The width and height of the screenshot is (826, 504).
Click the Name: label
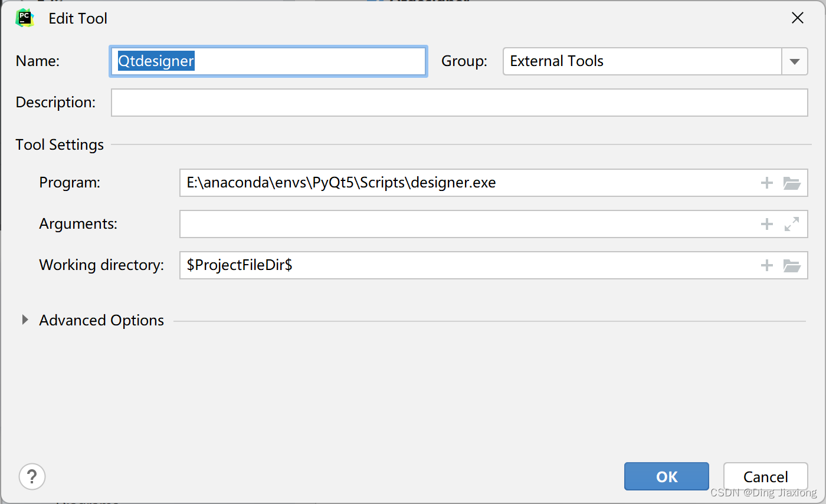(38, 61)
